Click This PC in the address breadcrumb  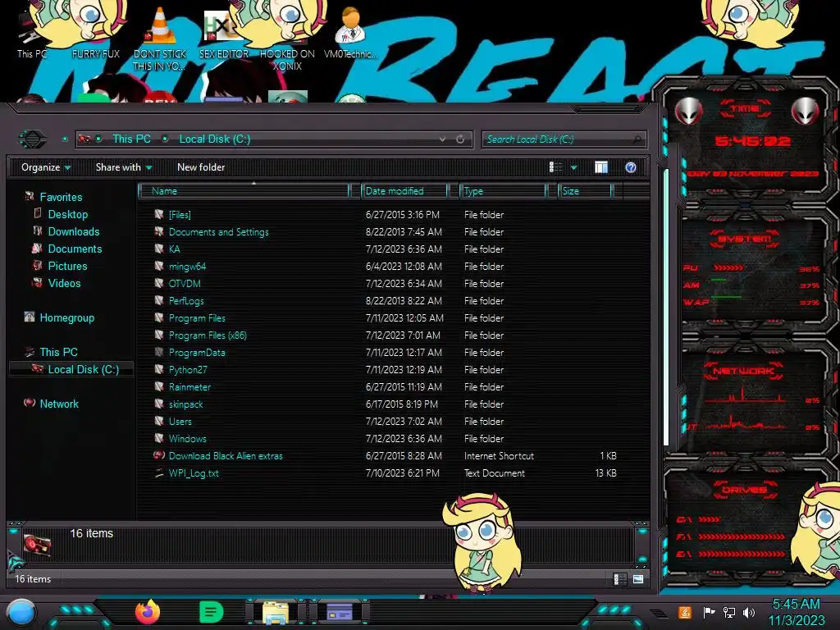tap(131, 139)
